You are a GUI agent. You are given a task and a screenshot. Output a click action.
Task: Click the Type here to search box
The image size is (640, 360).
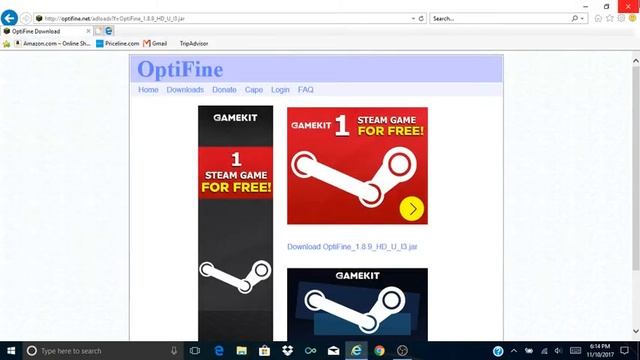102,351
